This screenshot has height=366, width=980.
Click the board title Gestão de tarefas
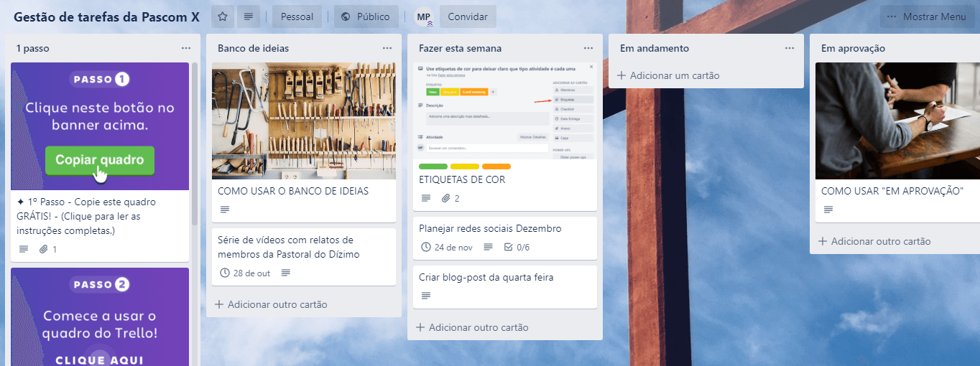point(106,17)
